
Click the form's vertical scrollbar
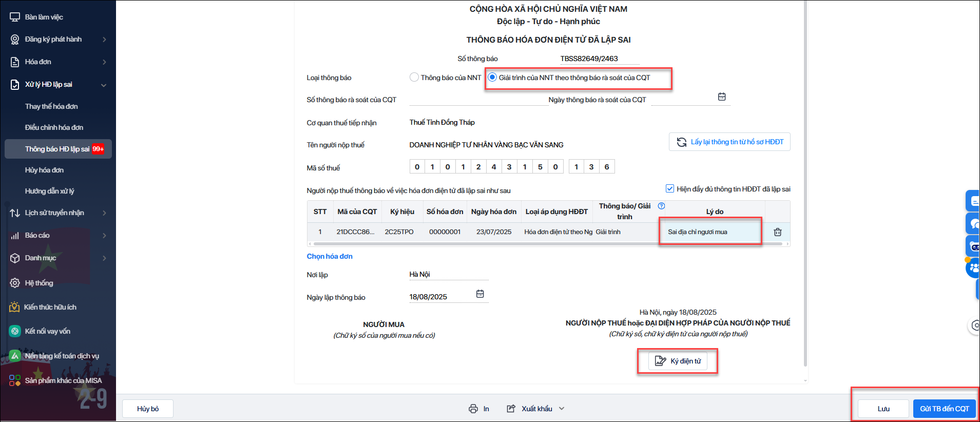pos(805,183)
